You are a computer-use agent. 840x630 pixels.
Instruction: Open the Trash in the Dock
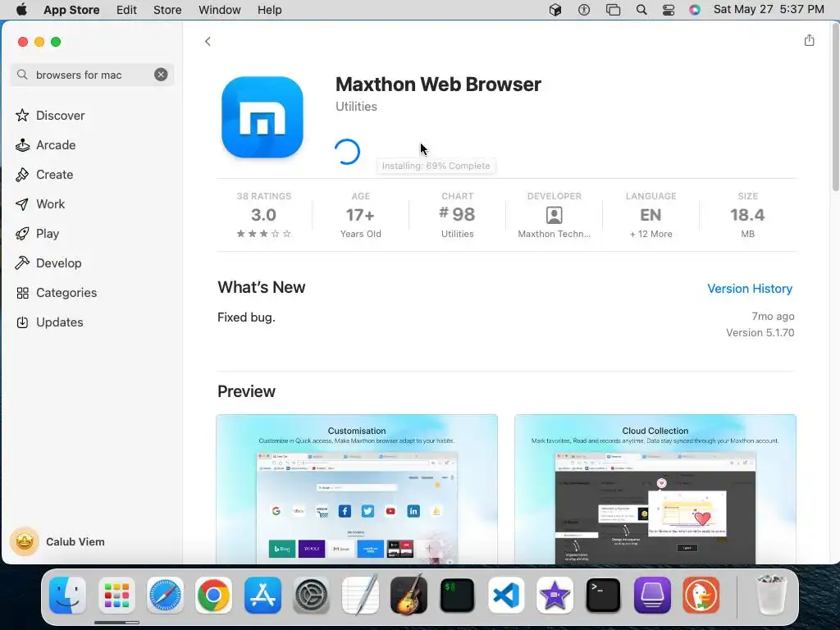(x=771, y=594)
